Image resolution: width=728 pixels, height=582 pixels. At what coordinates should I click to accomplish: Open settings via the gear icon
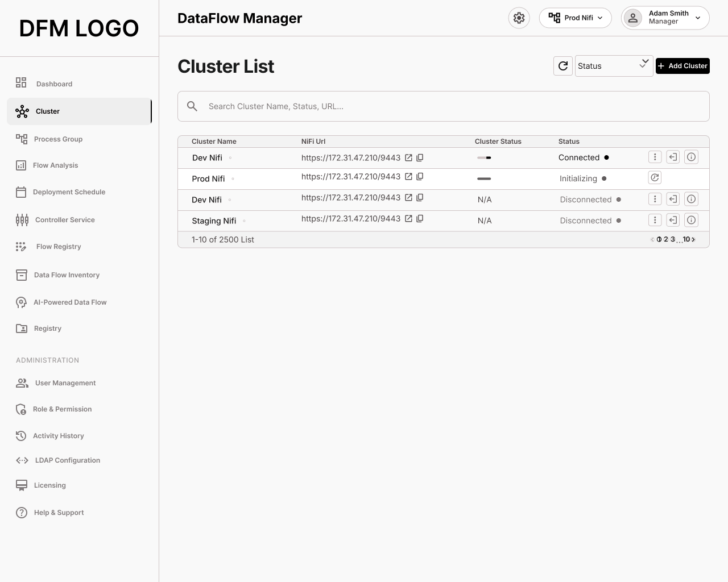tap(519, 18)
